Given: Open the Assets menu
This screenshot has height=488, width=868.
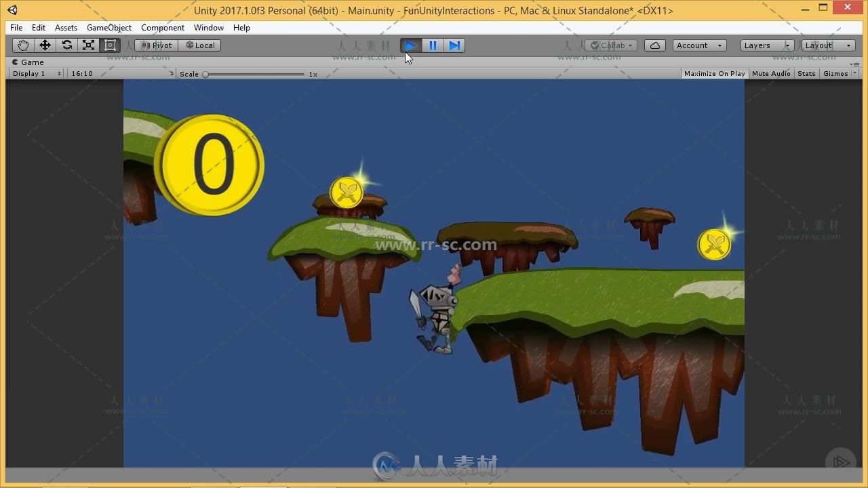Looking at the screenshot, I should point(66,28).
